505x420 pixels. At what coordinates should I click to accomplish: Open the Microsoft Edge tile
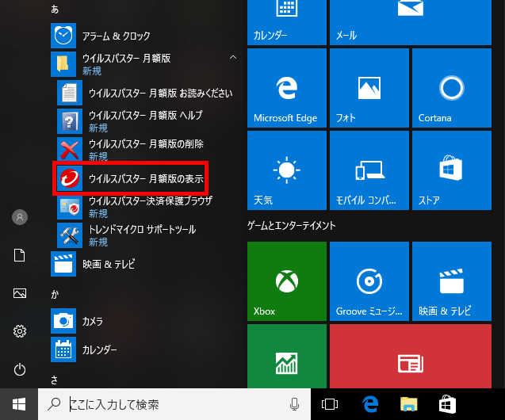pyautogui.click(x=285, y=89)
